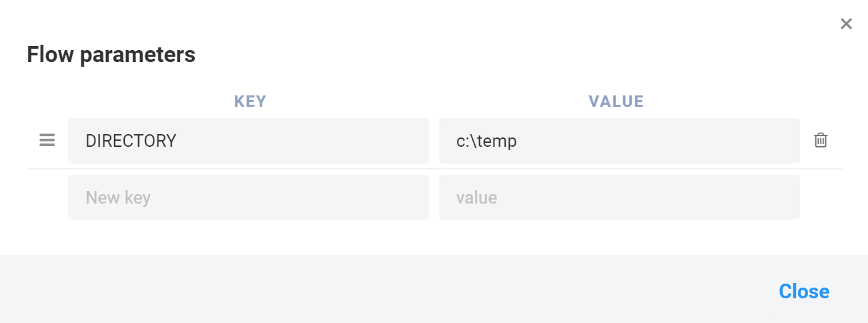Screen dimensions: 868x323
Task: Click the drag handle beside DIRECTORY row
Action: 47,140
